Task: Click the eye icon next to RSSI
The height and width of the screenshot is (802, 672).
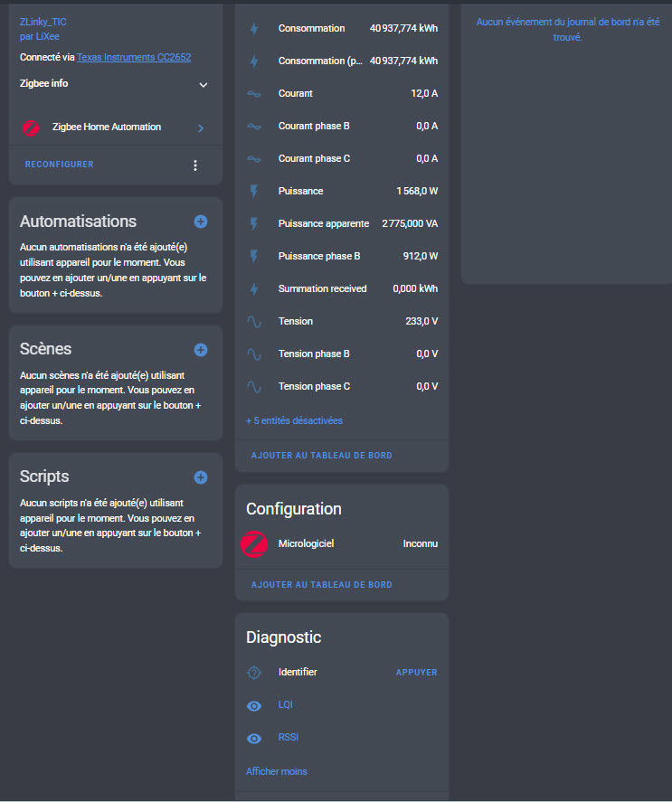Action: pyautogui.click(x=254, y=738)
